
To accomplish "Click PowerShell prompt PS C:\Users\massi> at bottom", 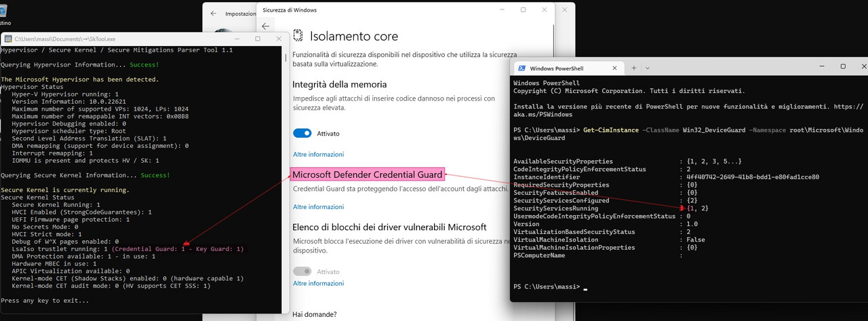I will point(545,286).
